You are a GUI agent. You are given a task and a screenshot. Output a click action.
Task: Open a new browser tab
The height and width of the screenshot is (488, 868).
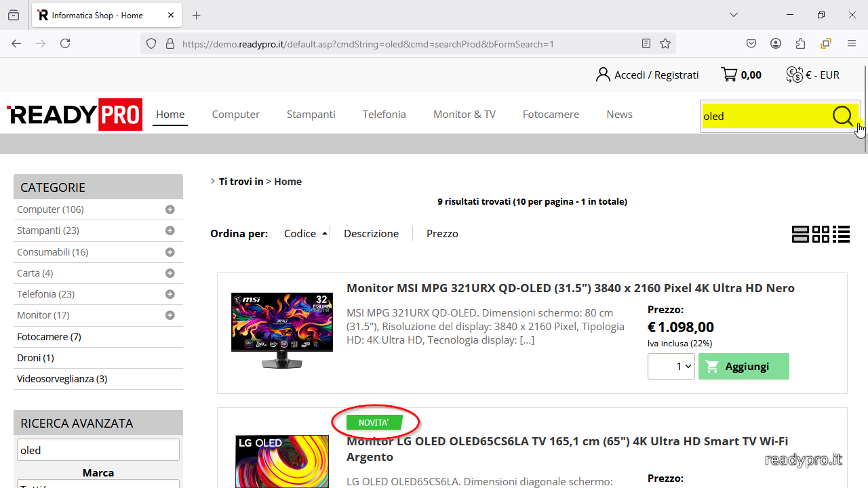(x=197, y=15)
